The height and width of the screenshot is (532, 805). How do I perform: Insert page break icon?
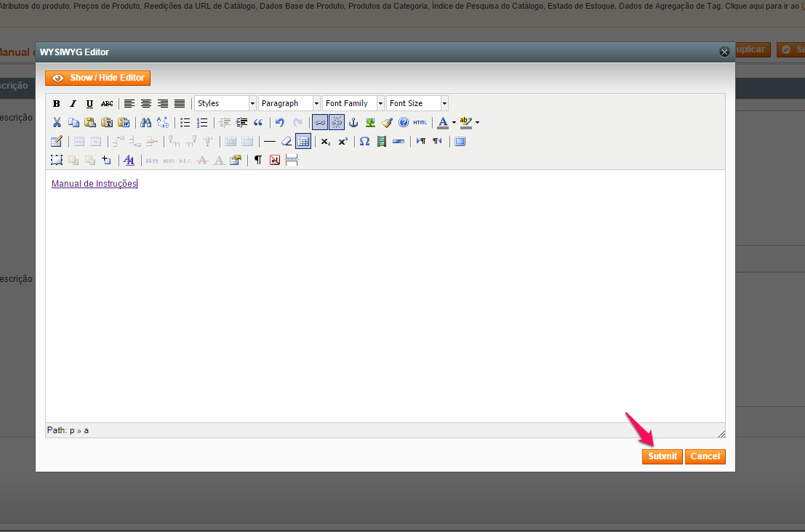click(292, 160)
